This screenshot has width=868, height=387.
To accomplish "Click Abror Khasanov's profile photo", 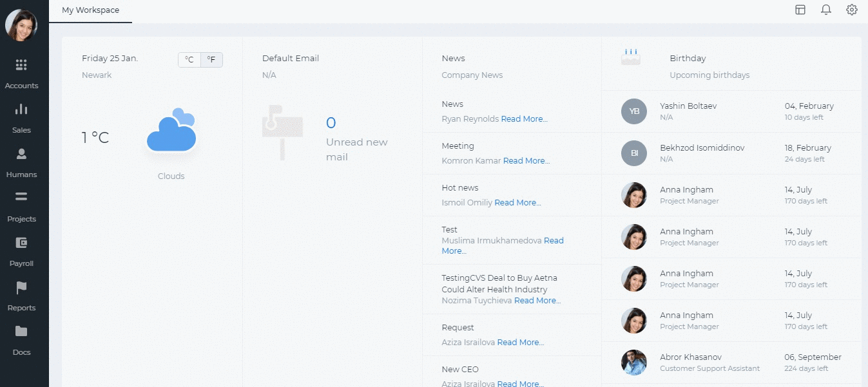I will [x=634, y=363].
